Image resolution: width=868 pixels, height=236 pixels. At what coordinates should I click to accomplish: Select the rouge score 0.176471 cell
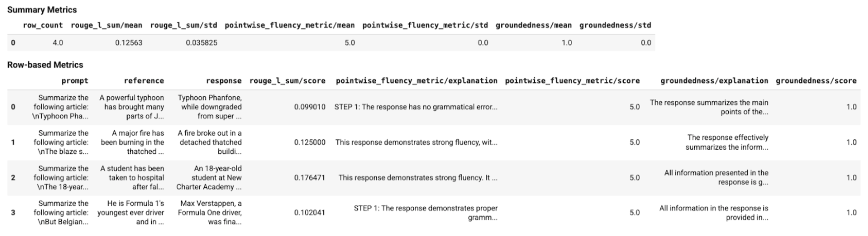click(309, 177)
